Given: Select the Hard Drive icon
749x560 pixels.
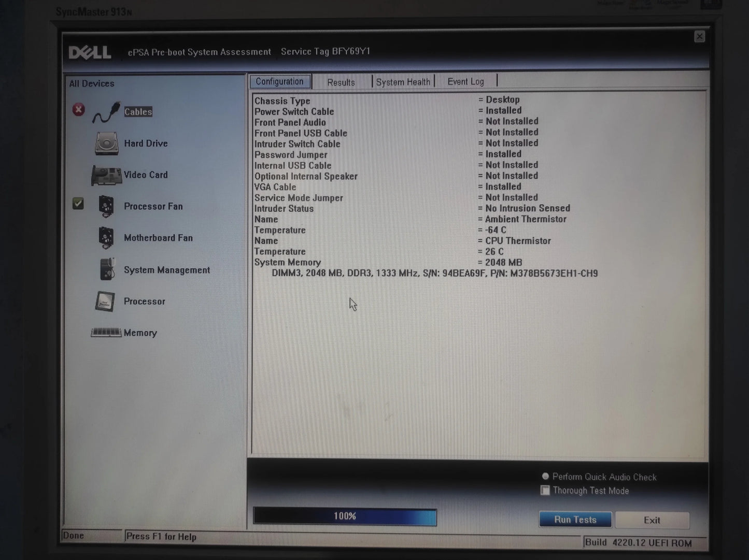Looking at the screenshot, I should pyautogui.click(x=106, y=143).
